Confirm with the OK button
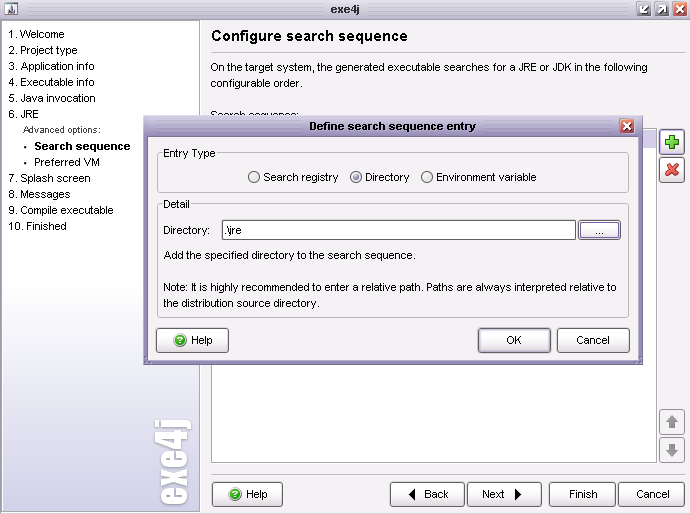 tap(514, 340)
